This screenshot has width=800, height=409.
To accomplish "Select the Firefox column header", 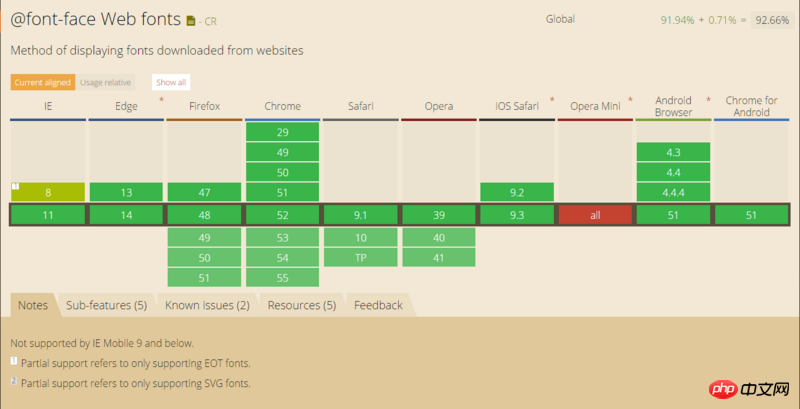I will (205, 106).
